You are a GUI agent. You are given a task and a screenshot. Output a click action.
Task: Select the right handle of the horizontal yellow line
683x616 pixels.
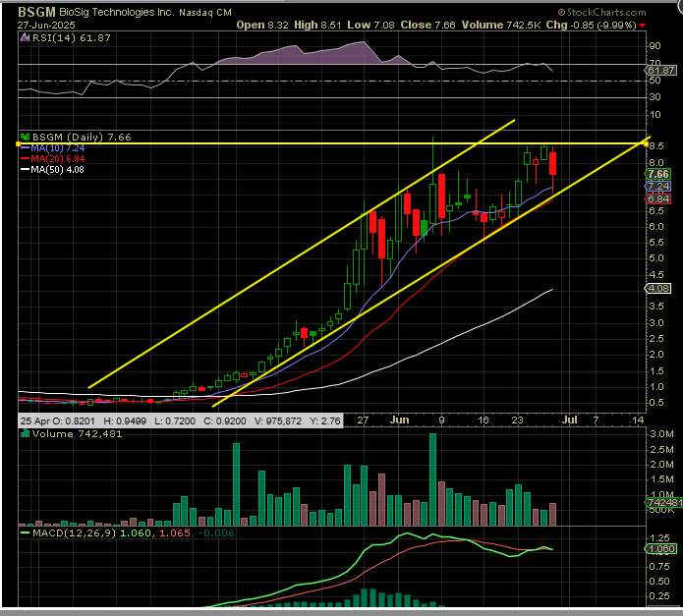646,143
